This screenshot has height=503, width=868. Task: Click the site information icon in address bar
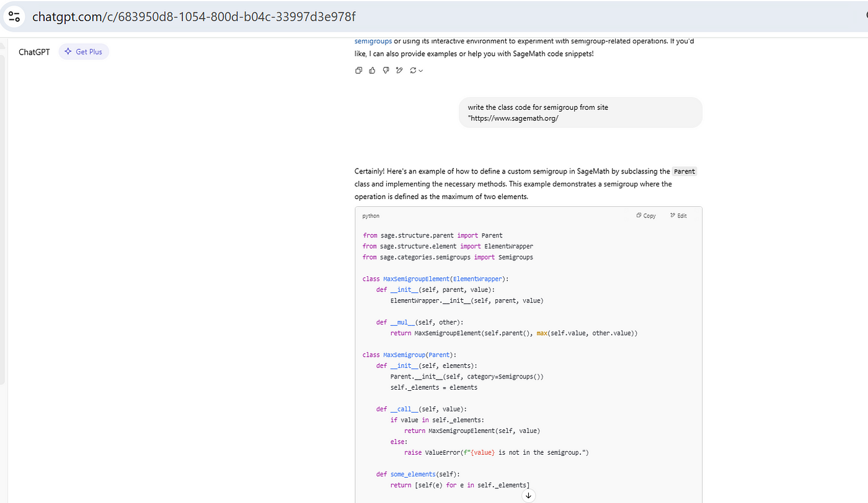pyautogui.click(x=14, y=17)
